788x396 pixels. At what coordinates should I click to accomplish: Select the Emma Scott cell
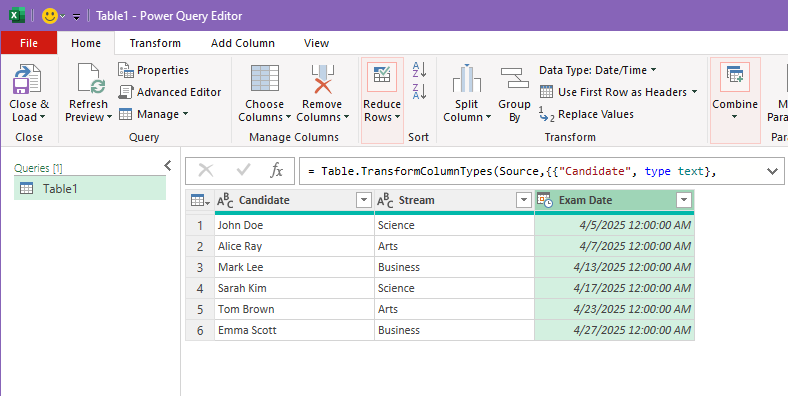click(294, 330)
